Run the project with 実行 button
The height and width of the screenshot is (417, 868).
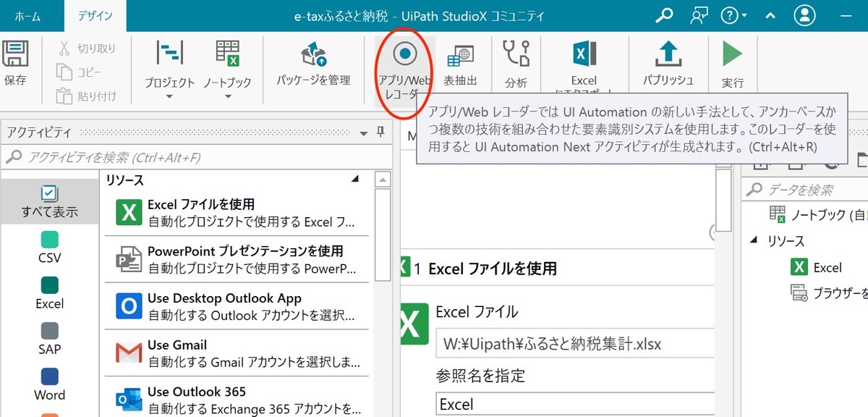(x=732, y=65)
